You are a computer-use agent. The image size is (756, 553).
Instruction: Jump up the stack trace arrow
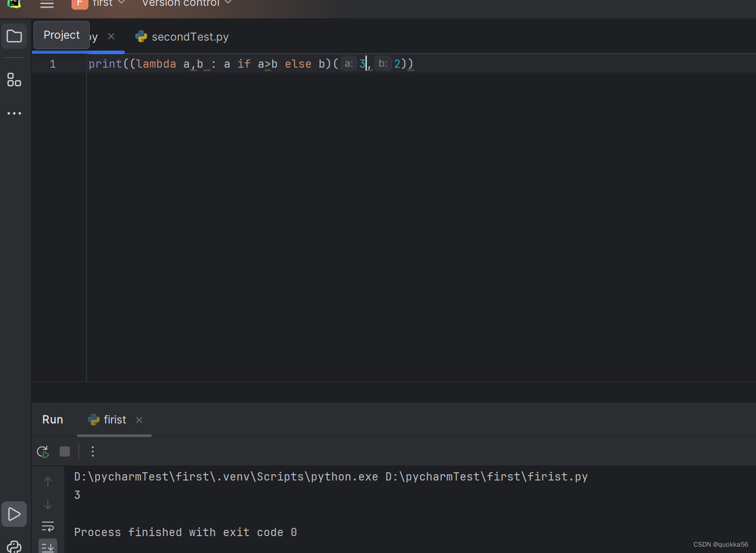[x=48, y=481]
